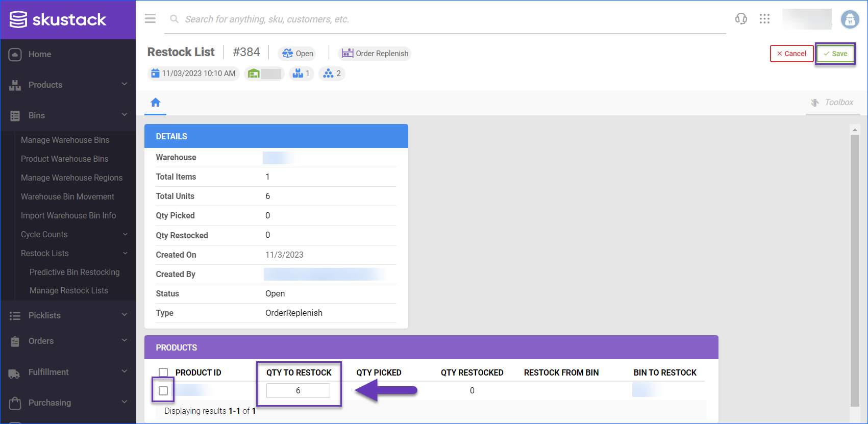Expand the Products sidebar menu
This screenshot has height=424, width=868.
pos(68,85)
